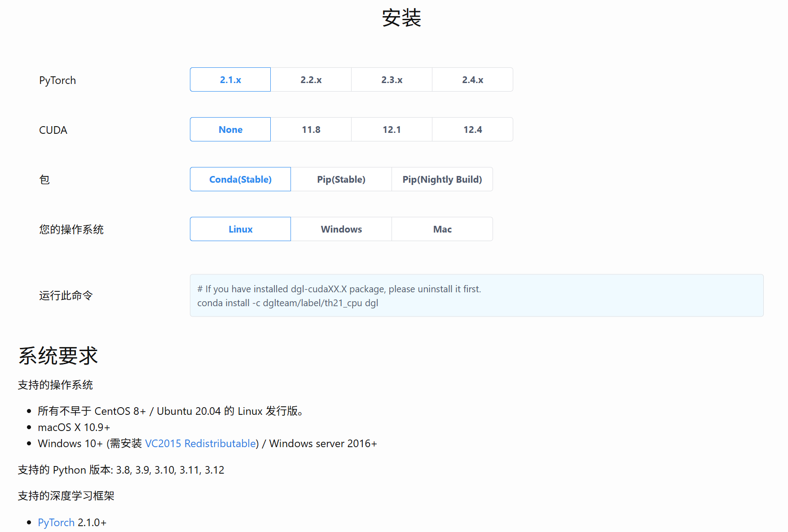This screenshot has height=532, width=788.
Task: Choose CUDA version 12.4
Action: (473, 129)
